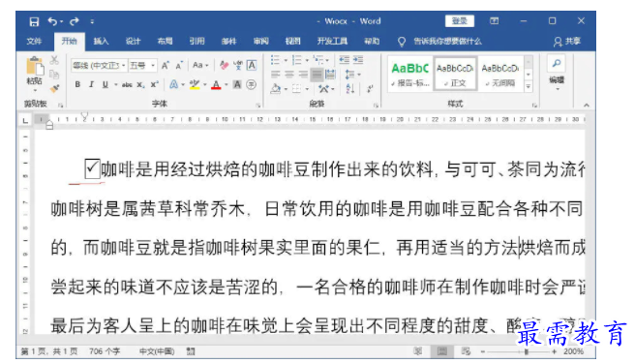The height and width of the screenshot is (364, 635).
Task: Increase font size with the larger A
Action: 166,65
